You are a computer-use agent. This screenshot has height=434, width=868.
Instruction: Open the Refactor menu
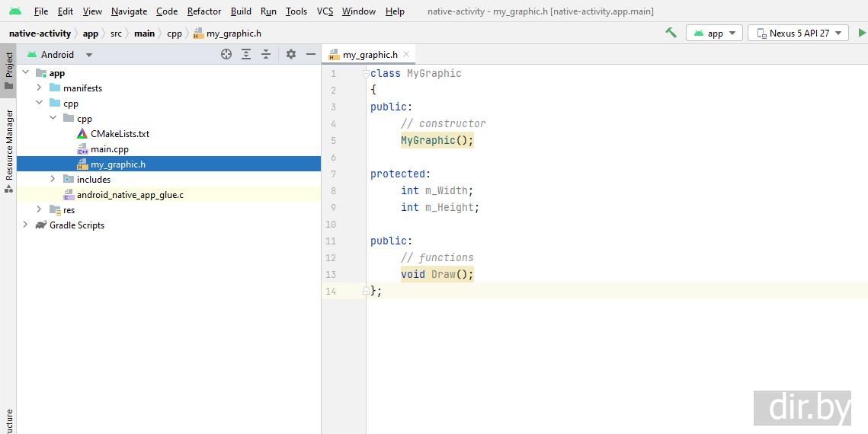(x=204, y=11)
